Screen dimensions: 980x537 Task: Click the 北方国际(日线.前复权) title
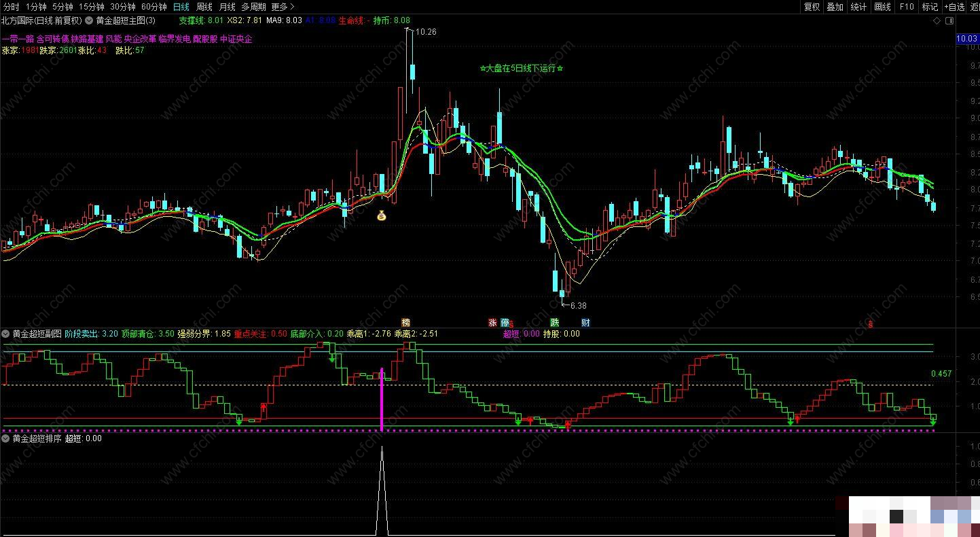(41, 20)
